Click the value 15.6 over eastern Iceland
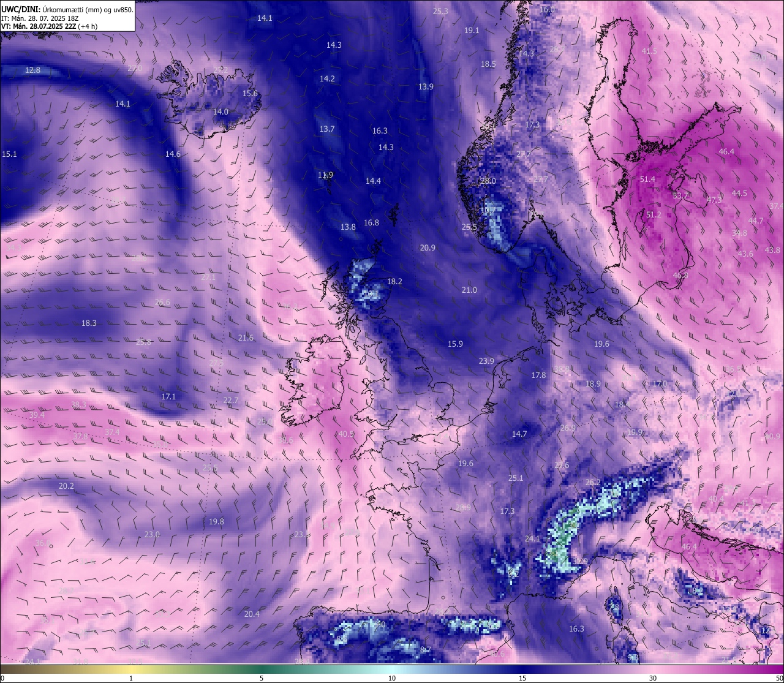The height and width of the screenshot is (683, 784). click(250, 94)
